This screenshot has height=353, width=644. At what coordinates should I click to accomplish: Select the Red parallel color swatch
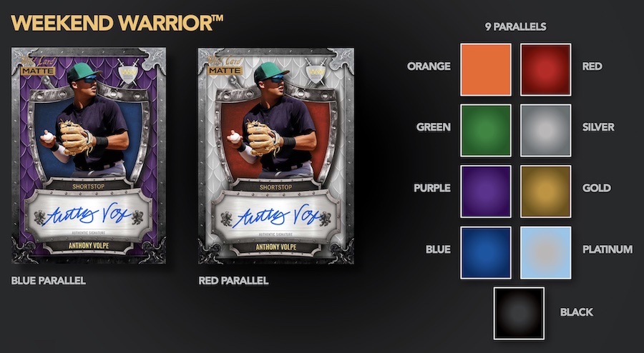pos(546,70)
